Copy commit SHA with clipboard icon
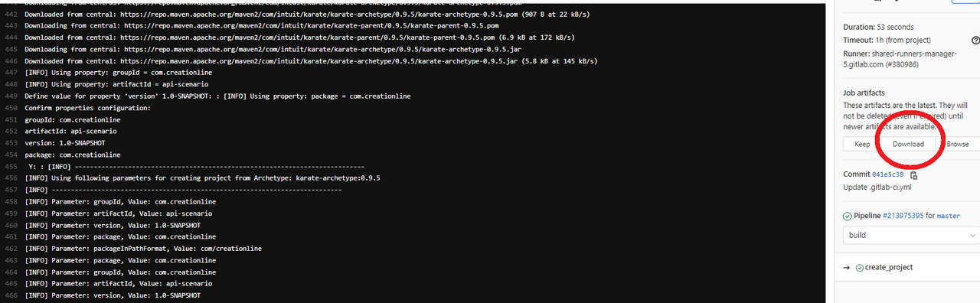This screenshot has height=303, width=980. point(913,174)
